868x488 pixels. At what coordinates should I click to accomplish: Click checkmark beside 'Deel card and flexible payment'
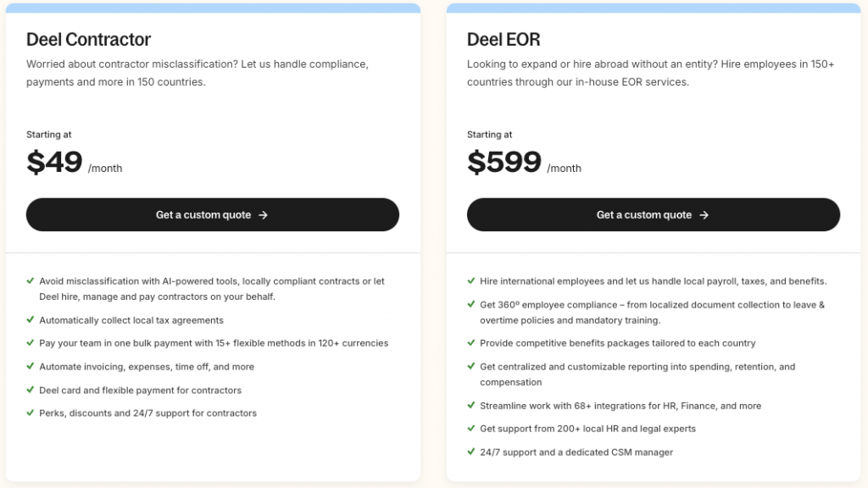(31, 391)
